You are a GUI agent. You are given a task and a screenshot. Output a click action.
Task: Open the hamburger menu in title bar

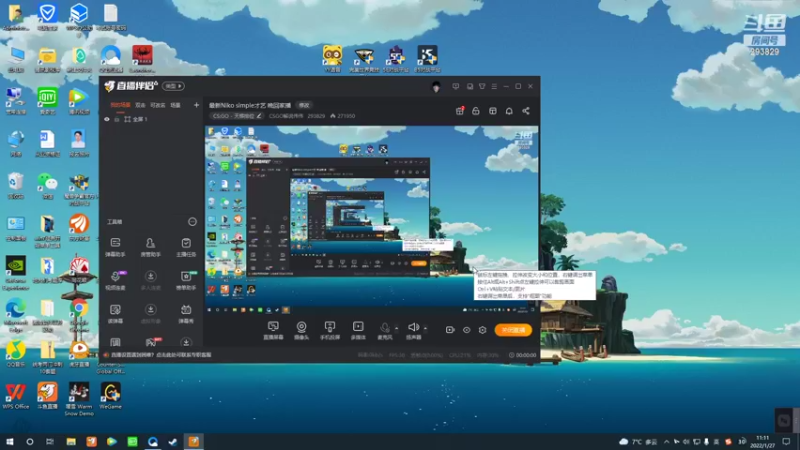(494, 86)
